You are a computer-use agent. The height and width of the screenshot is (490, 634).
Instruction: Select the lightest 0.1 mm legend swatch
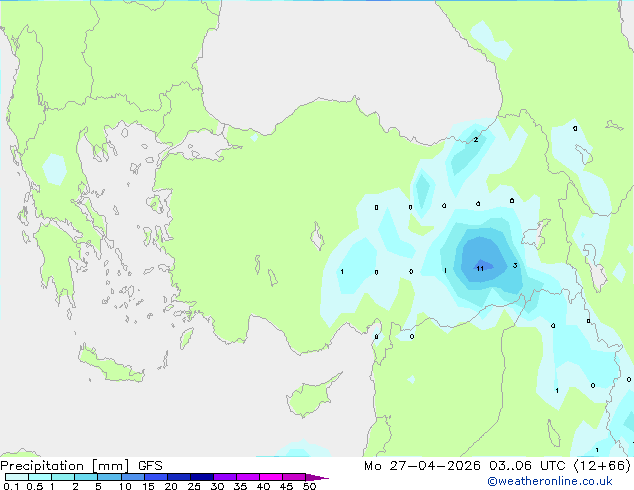click(x=17, y=477)
